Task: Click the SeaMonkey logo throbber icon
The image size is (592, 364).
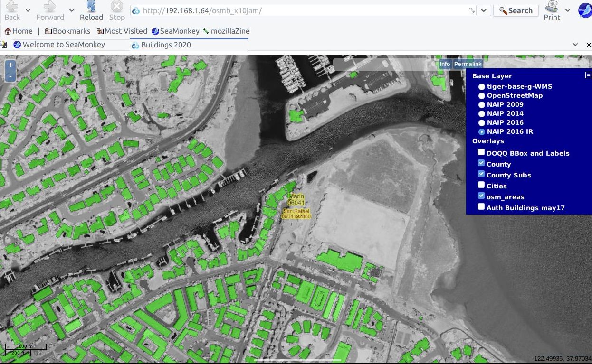Action: click(584, 10)
